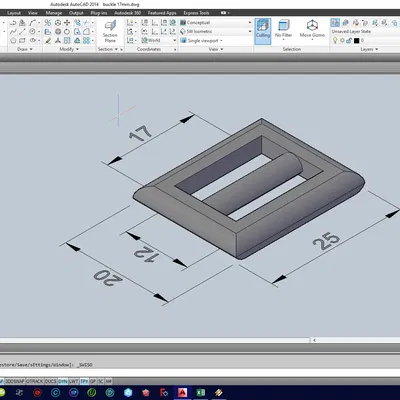Toggle LWT lineweight display
The image size is (400, 400).
click(x=74, y=381)
